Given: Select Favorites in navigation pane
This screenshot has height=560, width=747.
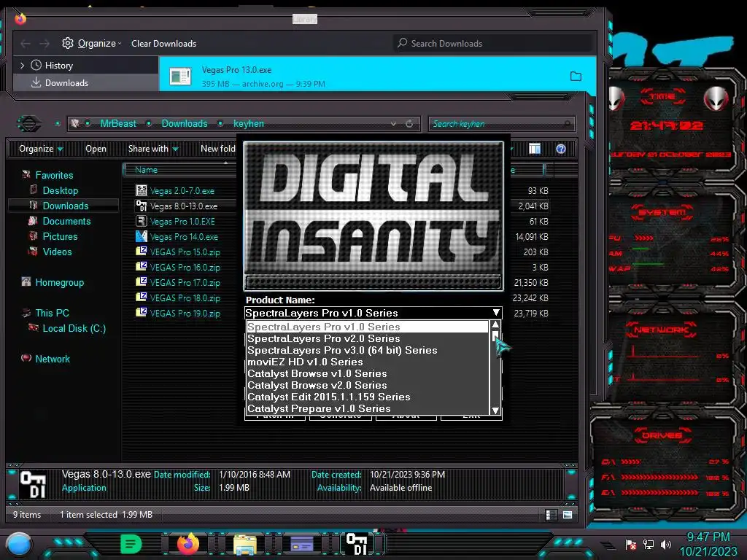Looking at the screenshot, I should (x=54, y=175).
